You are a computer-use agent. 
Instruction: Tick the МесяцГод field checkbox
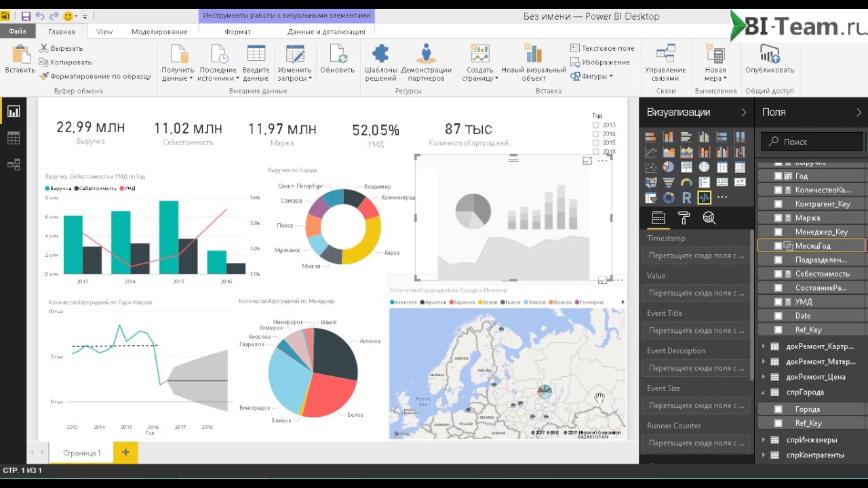tap(778, 246)
